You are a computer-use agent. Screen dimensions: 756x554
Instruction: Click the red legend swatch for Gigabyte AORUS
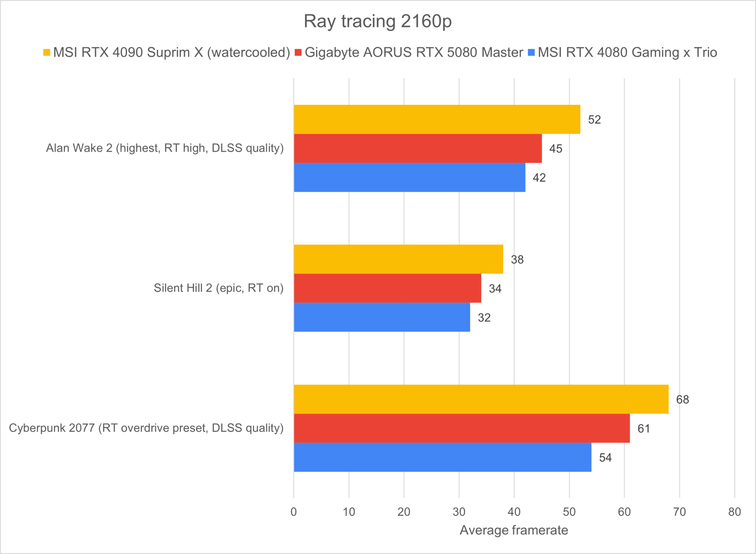[x=298, y=53]
